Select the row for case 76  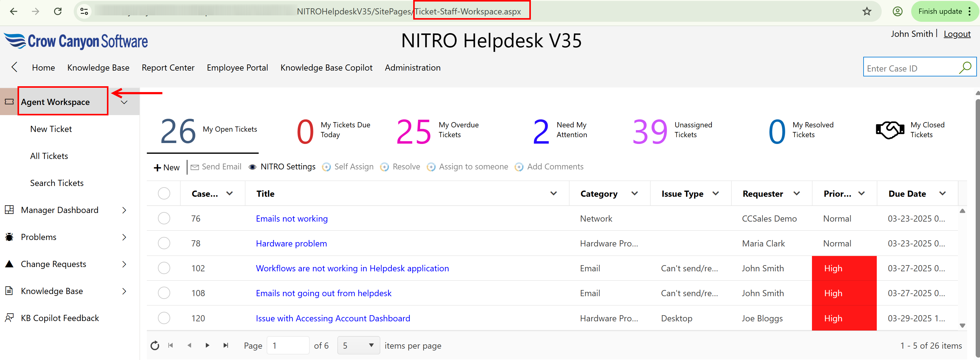(x=164, y=218)
